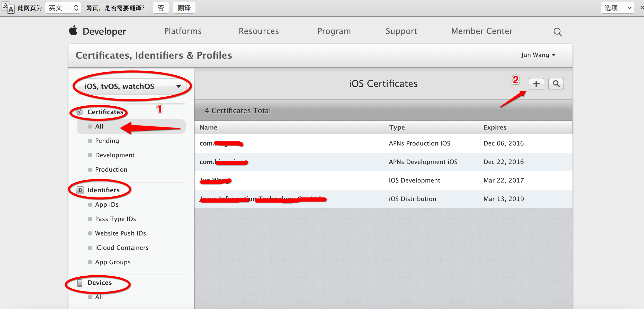Select Production certificates
This screenshot has width=644, height=309.
point(111,170)
